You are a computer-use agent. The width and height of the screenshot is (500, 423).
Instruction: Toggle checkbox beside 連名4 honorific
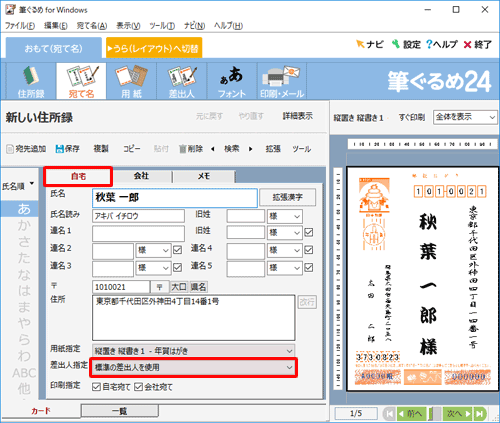(x=309, y=250)
